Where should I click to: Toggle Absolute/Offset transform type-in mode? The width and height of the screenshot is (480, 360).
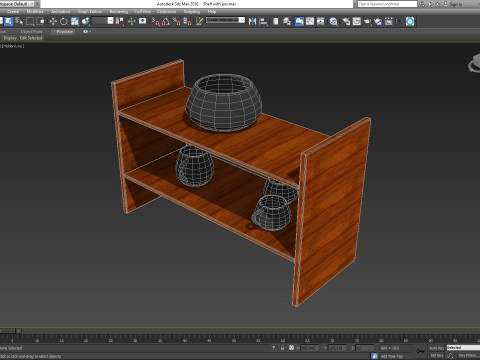(x=291, y=348)
